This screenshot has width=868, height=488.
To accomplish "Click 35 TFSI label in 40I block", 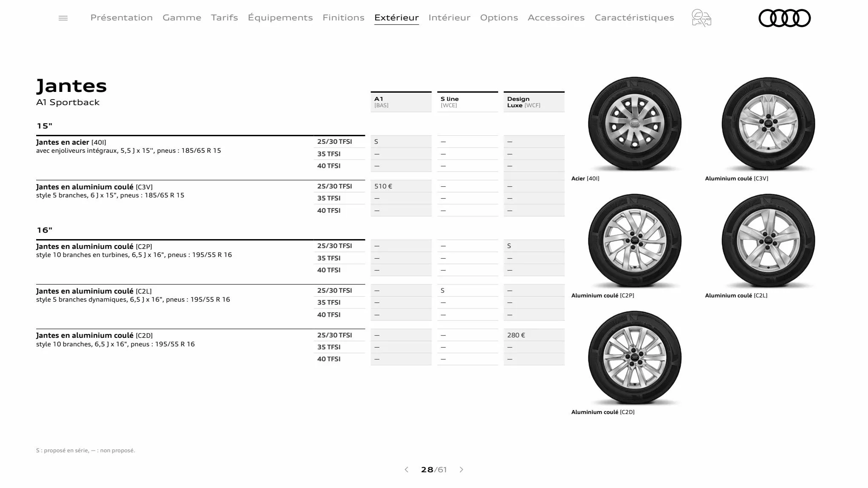I will (x=328, y=154).
